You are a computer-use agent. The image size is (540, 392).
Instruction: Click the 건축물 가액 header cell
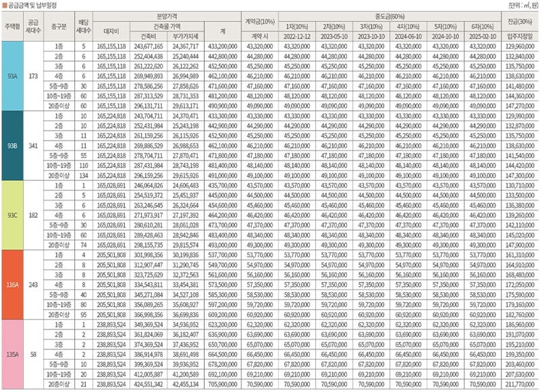click(167, 26)
